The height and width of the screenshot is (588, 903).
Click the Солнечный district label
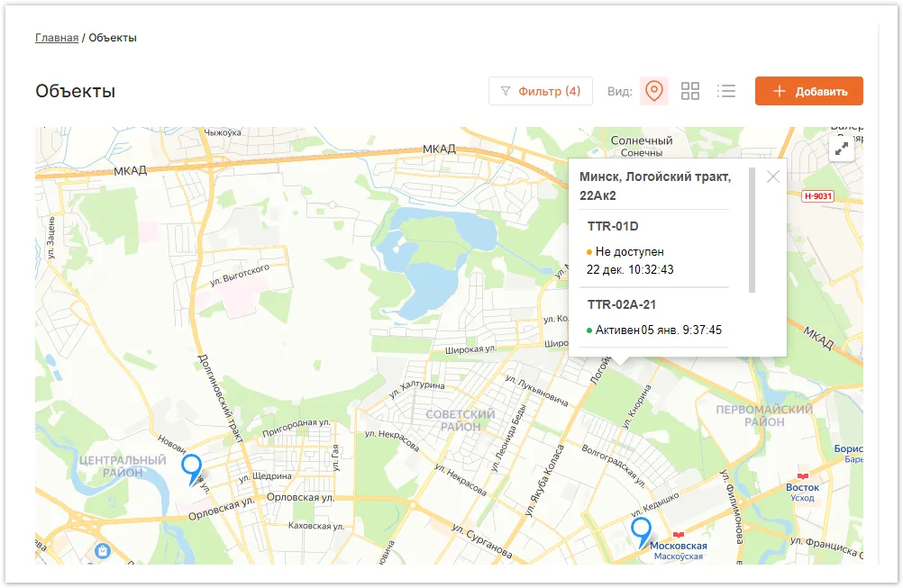(x=642, y=140)
